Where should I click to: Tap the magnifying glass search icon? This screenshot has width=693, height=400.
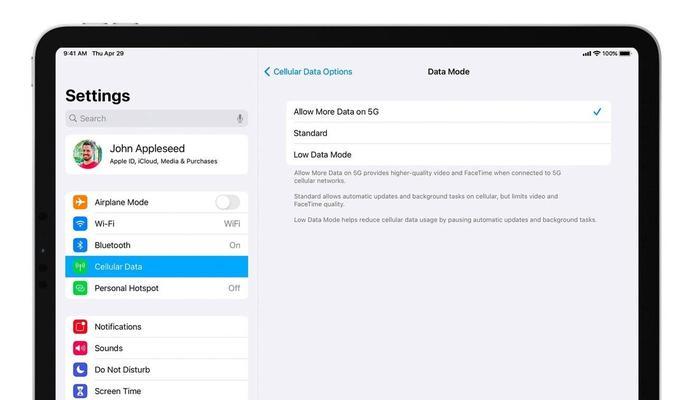pyautogui.click(x=73, y=118)
